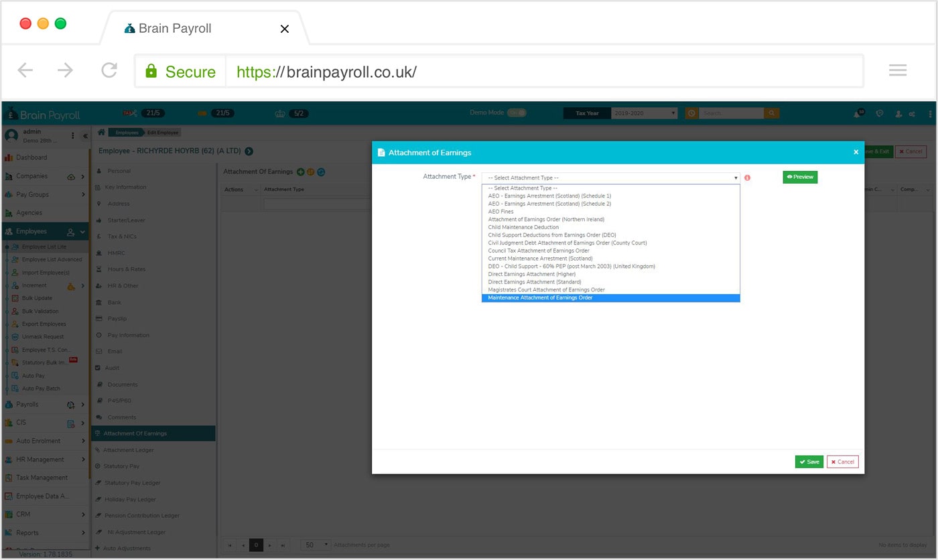Collapse the Employees sidebar section
Image resolution: width=938 pixels, height=560 pixels.
82,232
